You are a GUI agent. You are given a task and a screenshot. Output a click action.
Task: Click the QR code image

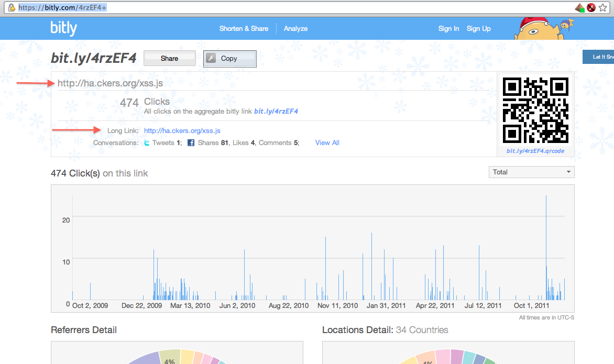click(535, 110)
